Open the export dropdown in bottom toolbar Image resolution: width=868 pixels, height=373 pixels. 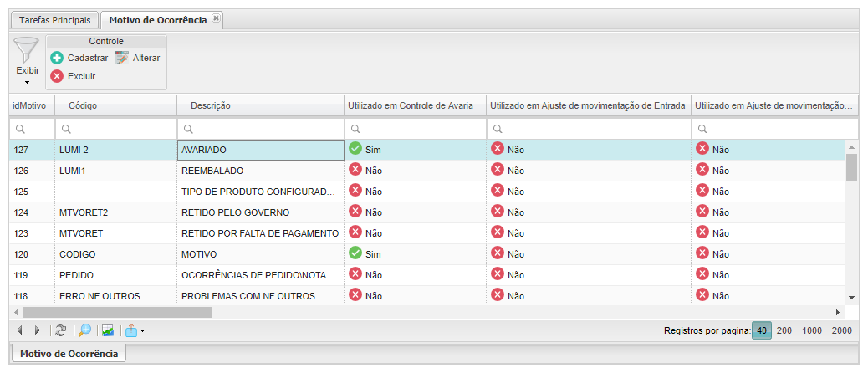click(135, 330)
